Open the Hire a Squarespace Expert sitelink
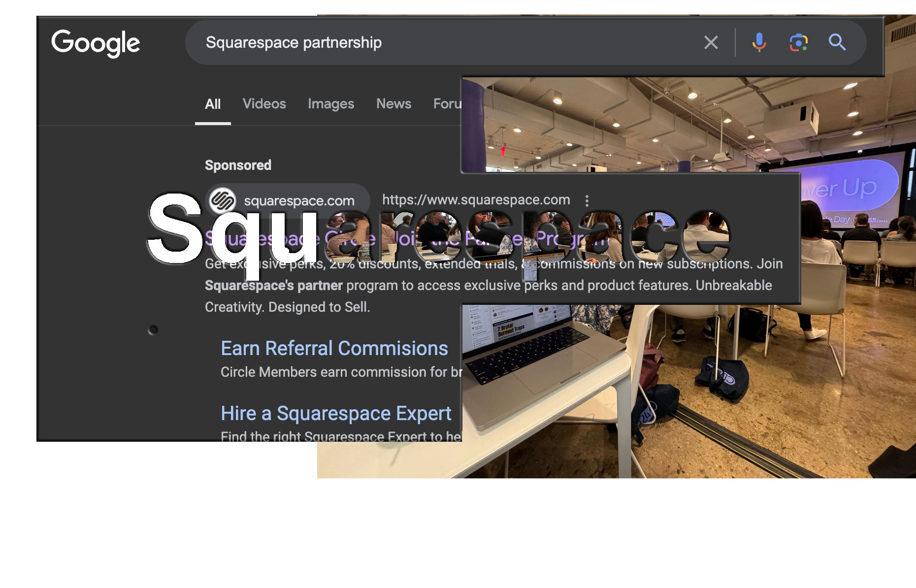Image resolution: width=916 pixels, height=588 pixels. pos(336,414)
